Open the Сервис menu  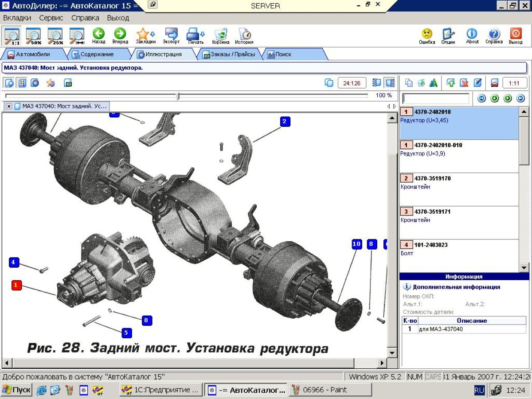pyautogui.click(x=51, y=18)
